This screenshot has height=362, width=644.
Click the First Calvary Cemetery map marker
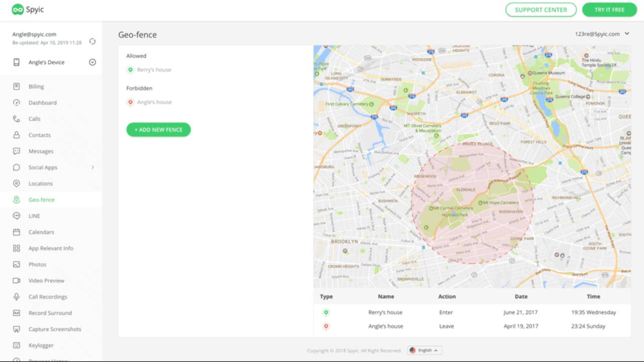coord(372,104)
